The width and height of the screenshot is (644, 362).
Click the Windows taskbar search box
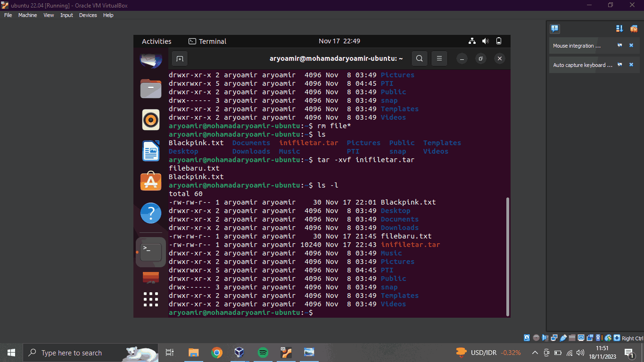tap(91, 353)
